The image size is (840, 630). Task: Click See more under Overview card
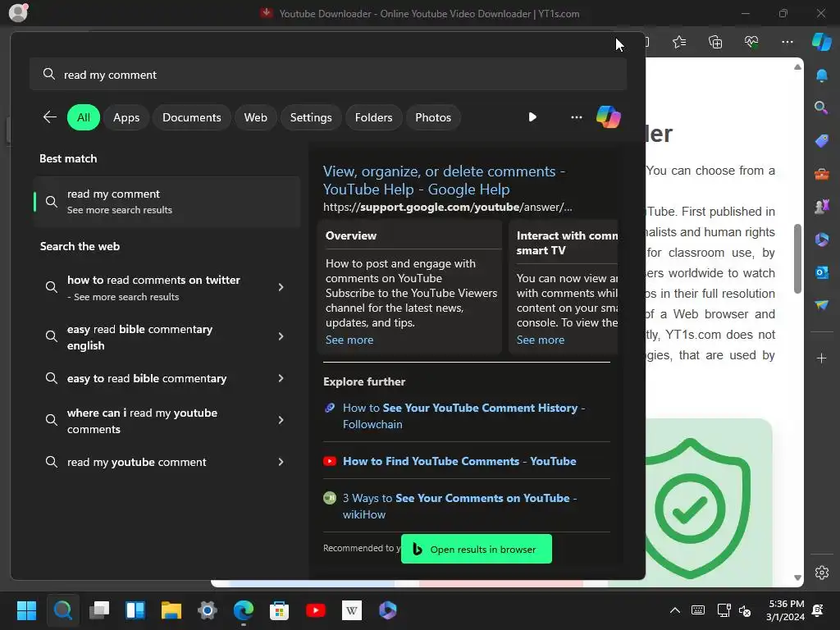349,340
